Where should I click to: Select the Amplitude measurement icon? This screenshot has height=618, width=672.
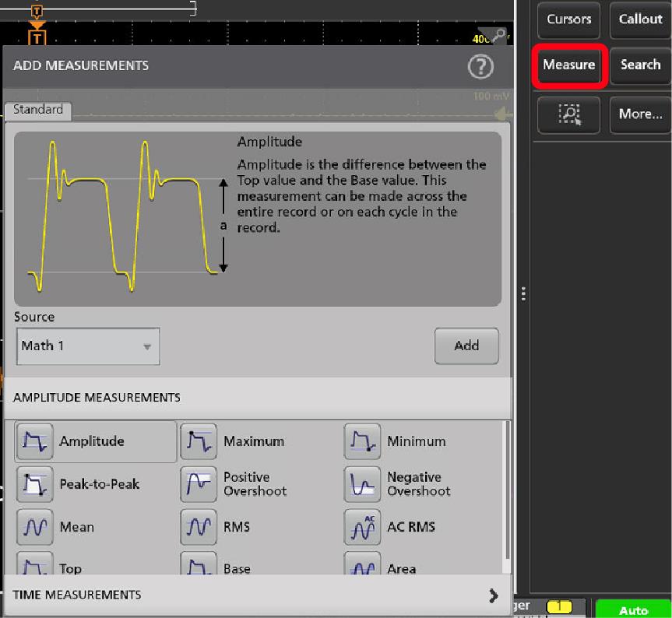point(34,441)
